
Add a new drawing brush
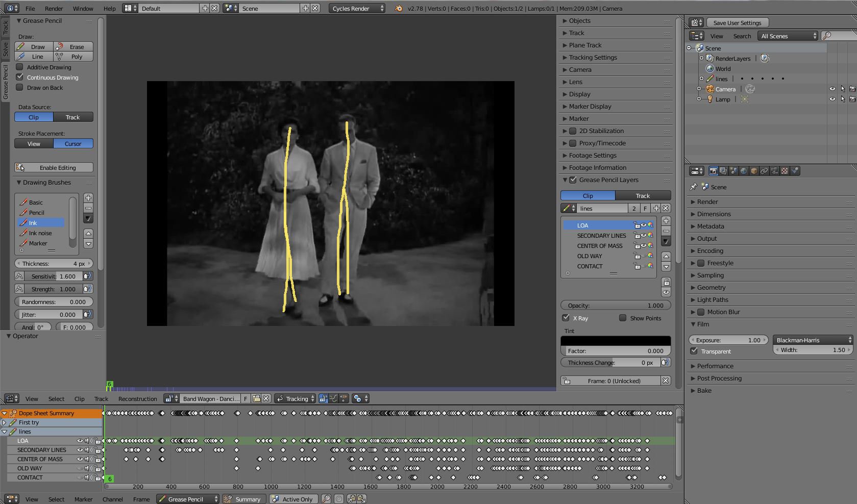click(88, 198)
